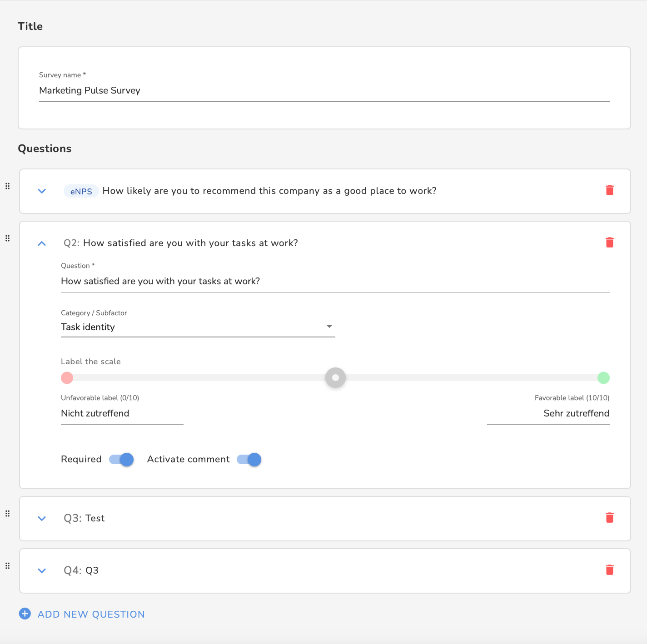
Task: Grab the drag handle beside the eNPS question
Action: (7, 186)
